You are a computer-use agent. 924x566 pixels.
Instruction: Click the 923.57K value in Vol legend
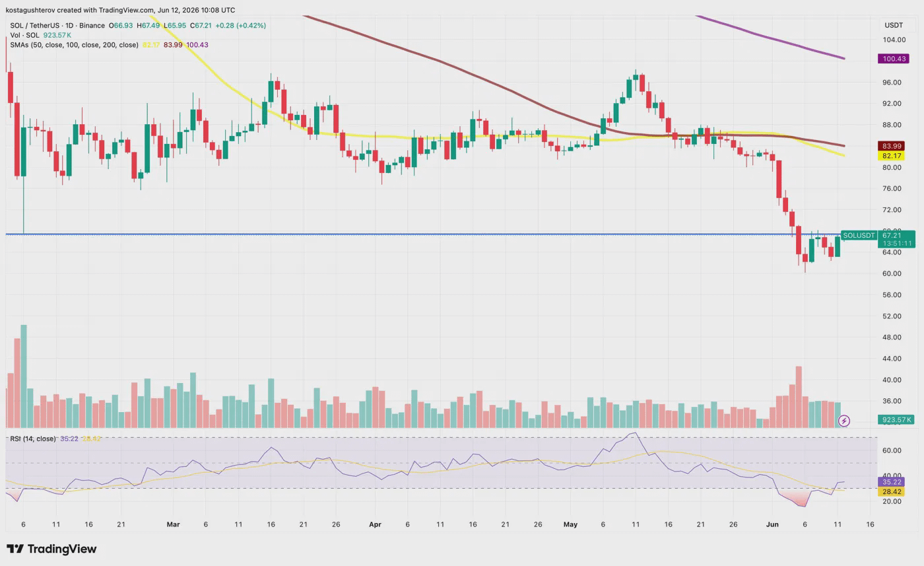pyautogui.click(x=57, y=35)
